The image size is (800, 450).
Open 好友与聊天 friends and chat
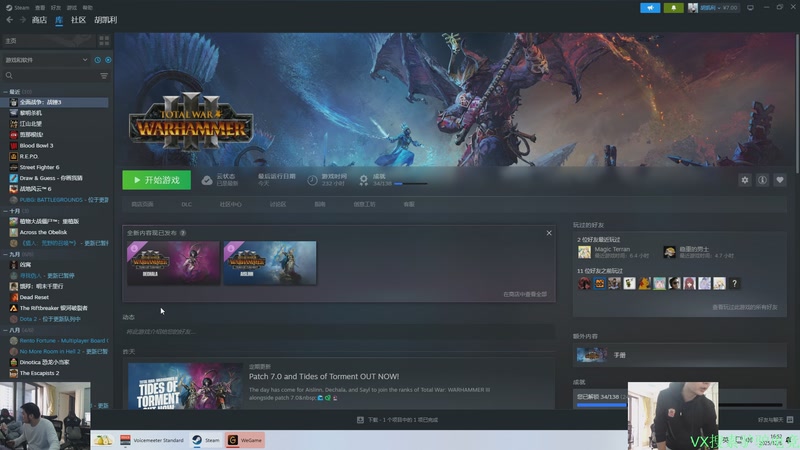coord(775,420)
